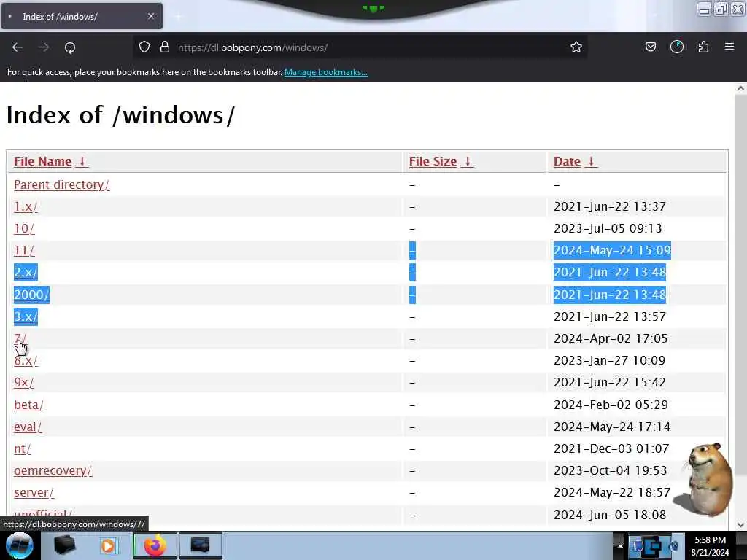Open the 9x/ folder link

tap(24, 382)
